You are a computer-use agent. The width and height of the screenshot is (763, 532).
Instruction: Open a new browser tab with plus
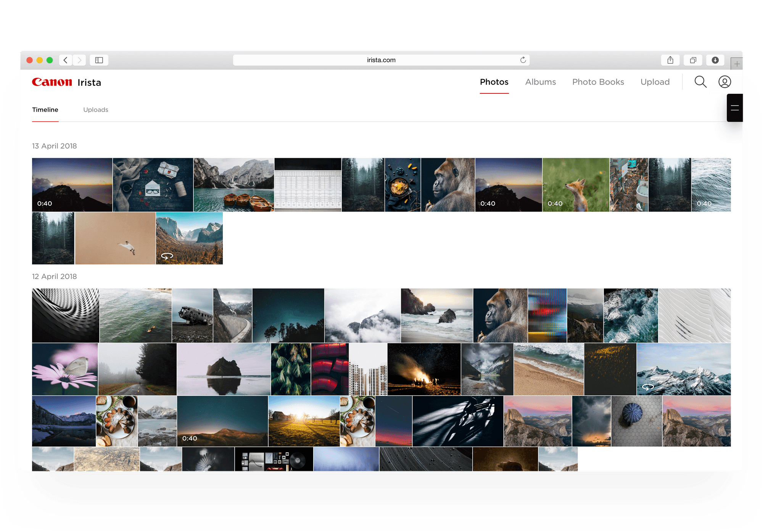tap(737, 64)
